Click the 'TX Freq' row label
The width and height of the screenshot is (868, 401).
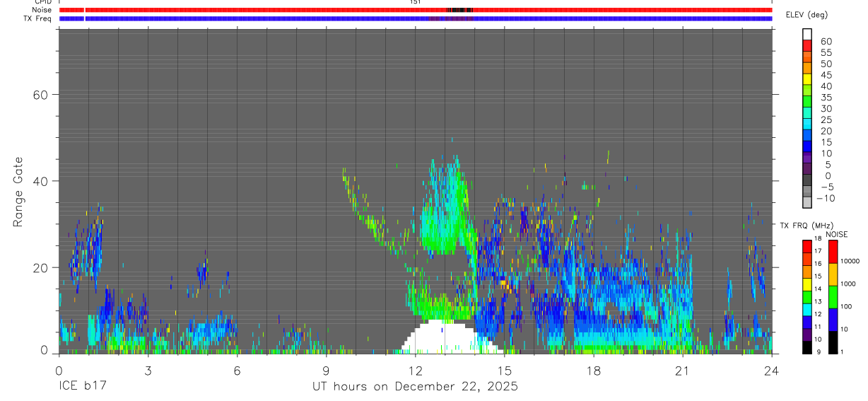click(x=37, y=18)
